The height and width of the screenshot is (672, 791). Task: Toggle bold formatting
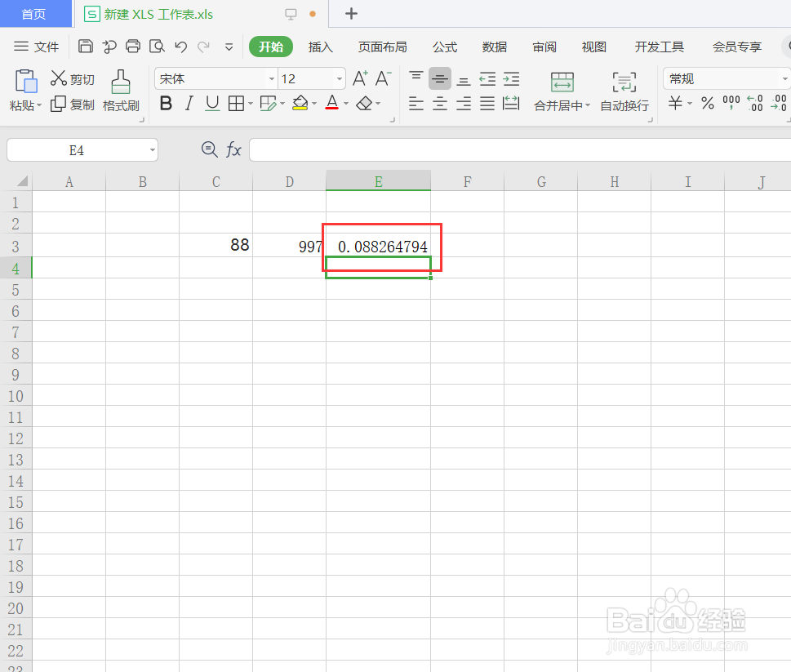click(x=167, y=103)
